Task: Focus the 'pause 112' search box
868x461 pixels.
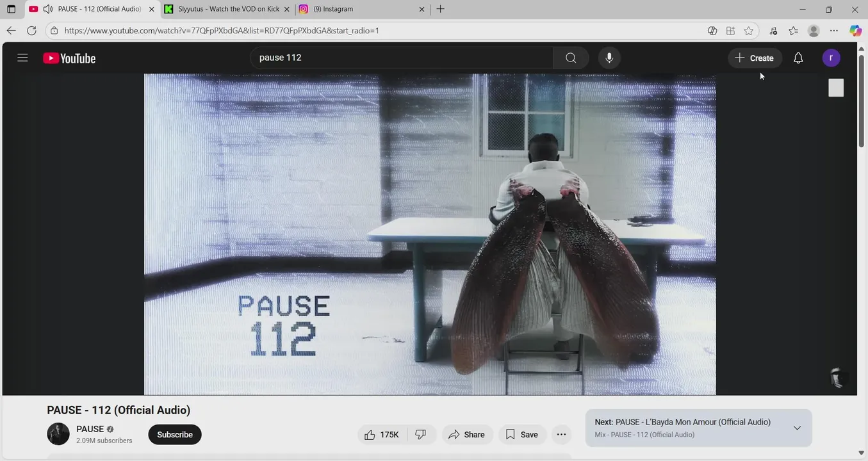Action: coord(402,58)
